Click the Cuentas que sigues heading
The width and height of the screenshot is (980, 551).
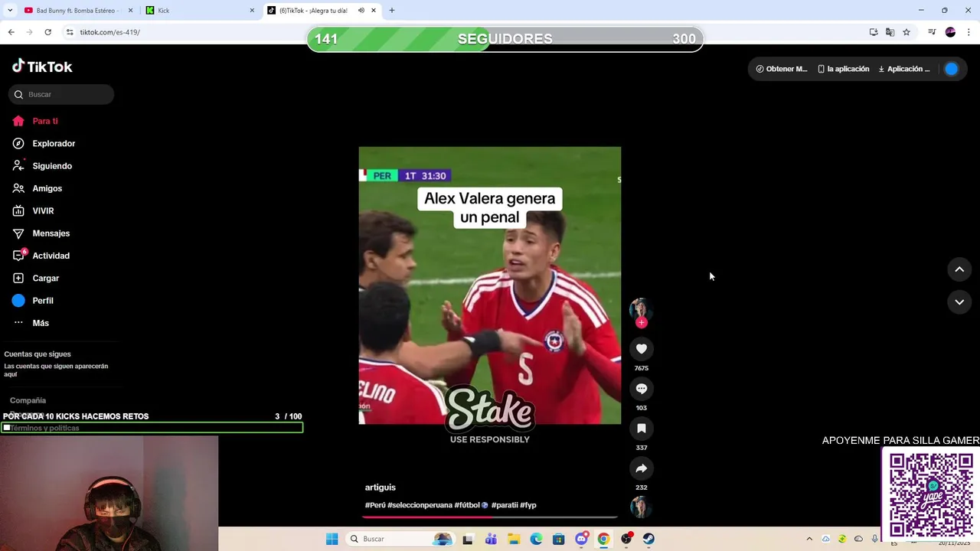(x=38, y=354)
